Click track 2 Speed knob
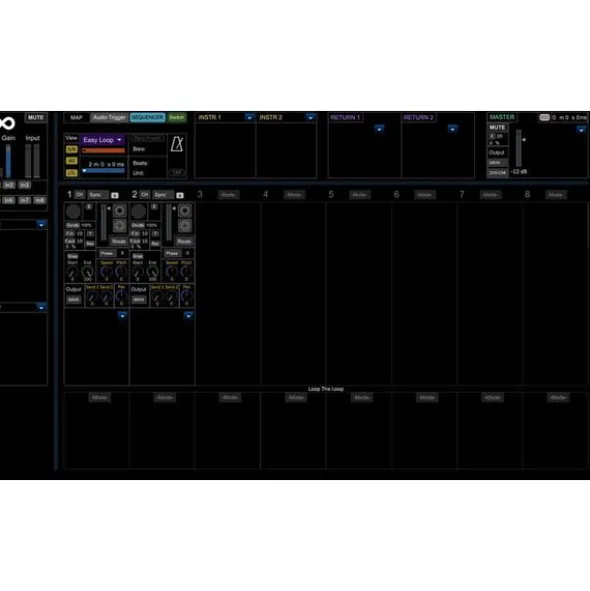The height and width of the screenshot is (591, 590). [172, 272]
